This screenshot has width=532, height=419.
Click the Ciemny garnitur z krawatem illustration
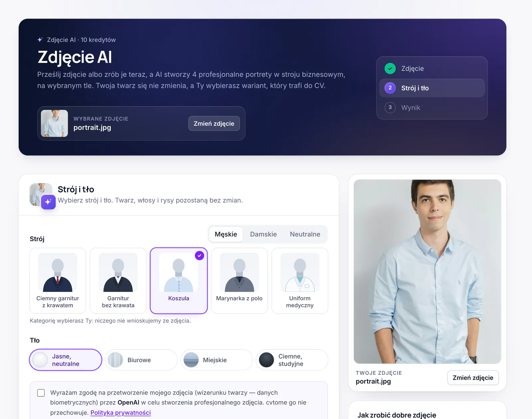point(58,273)
